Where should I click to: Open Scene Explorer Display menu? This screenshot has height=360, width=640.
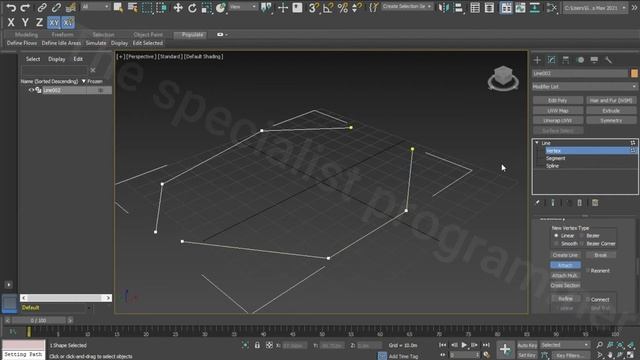pos(57,59)
